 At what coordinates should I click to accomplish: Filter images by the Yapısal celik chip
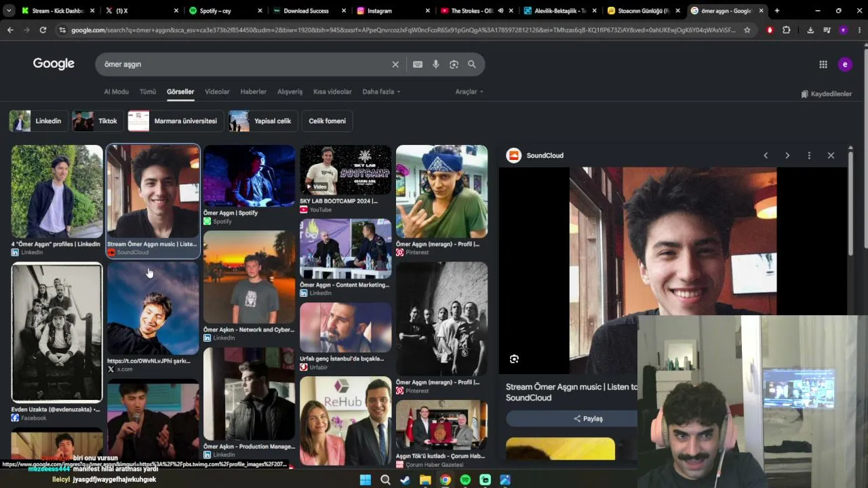tap(262, 121)
